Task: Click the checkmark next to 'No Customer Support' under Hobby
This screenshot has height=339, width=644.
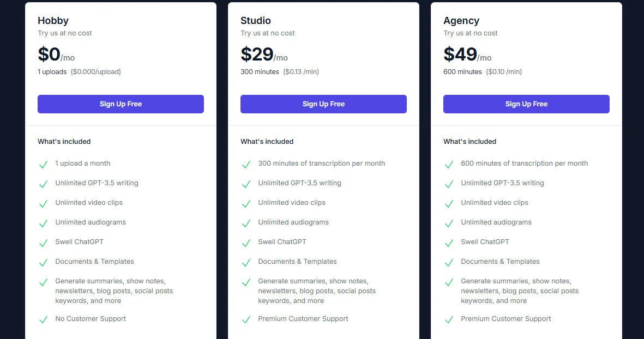Action: [x=43, y=319]
